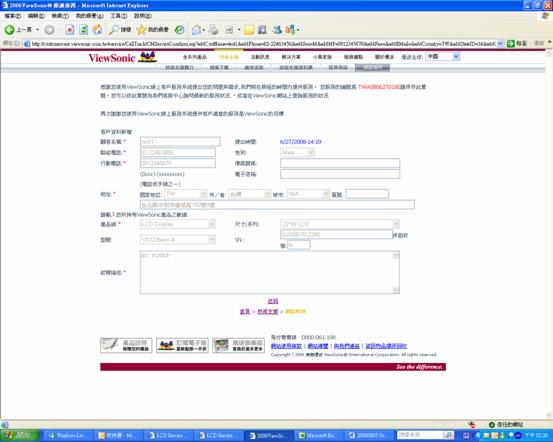Click the contact phone field 02-22463456
Image resolution: width=553 pixels, height=442 pixels.
[x=178, y=152]
